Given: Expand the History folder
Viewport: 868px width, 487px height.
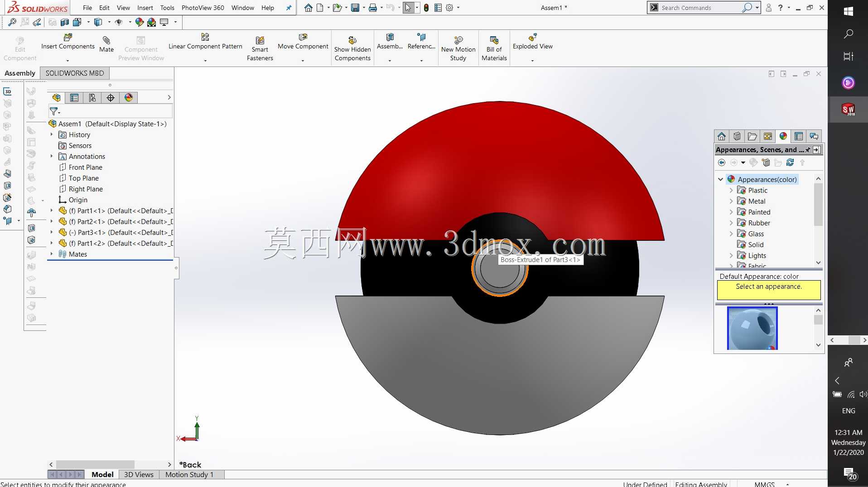Looking at the screenshot, I should pos(51,134).
